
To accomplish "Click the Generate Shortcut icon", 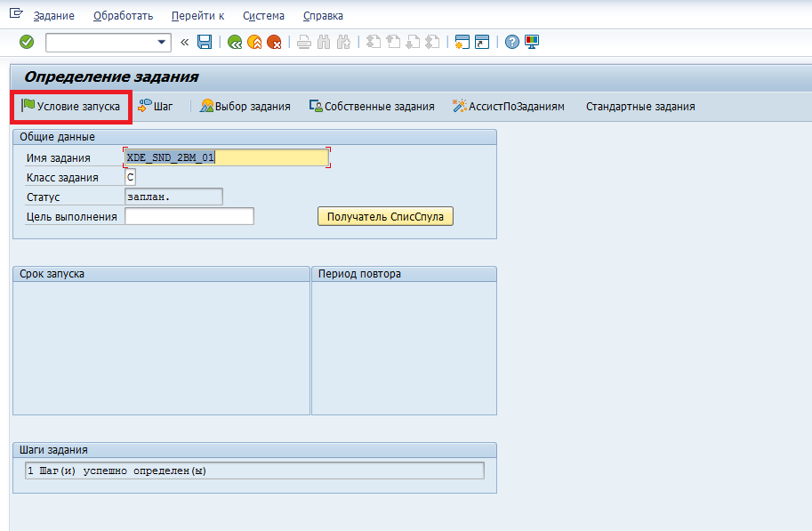I will pos(481,42).
